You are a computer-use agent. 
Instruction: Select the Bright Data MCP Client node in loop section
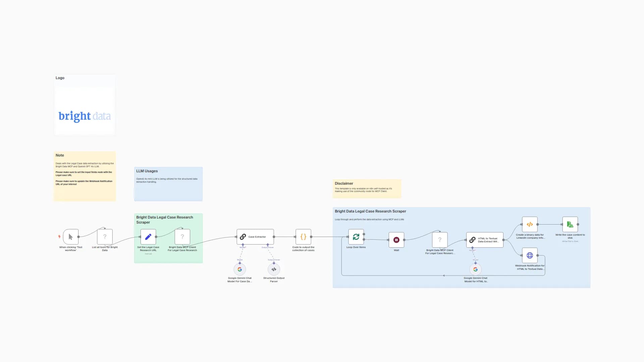440,240
